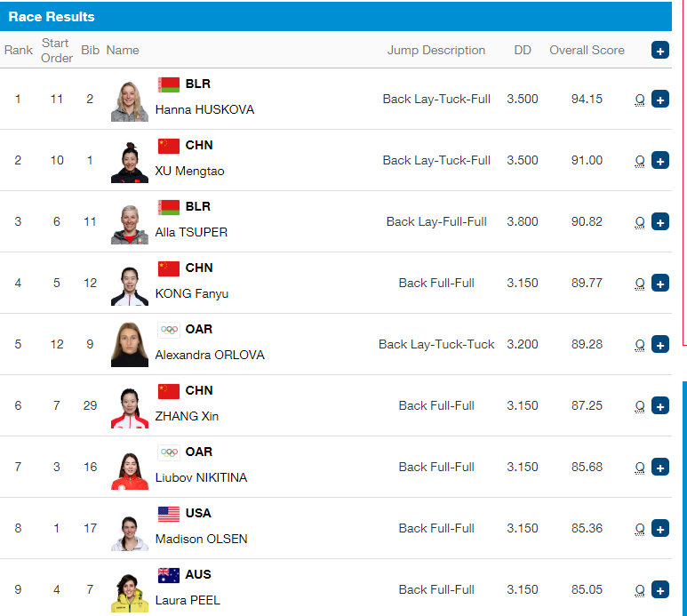
Task: Click Alexandra ORLOVA's portrait thumbnail
Action: [x=129, y=345]
